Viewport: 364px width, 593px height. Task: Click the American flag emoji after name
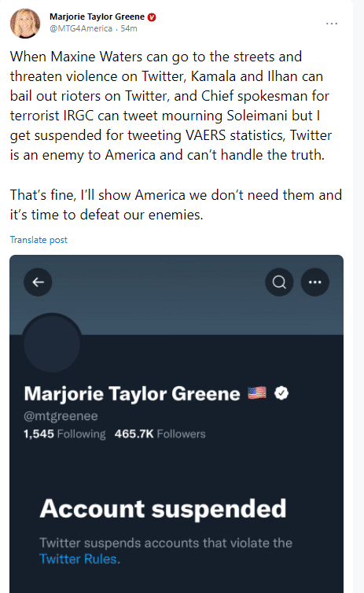pos(257,393)
